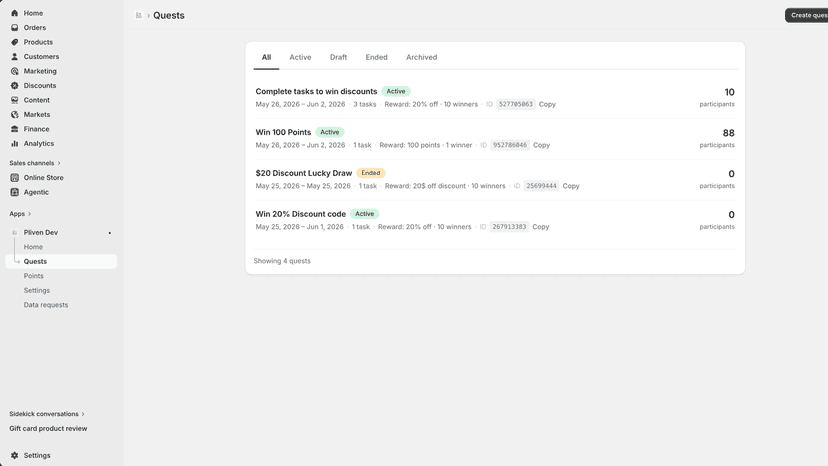828x466 pixels.
Task: Click the breadcrumb app icon before Quests
Action: (x=138, y=15)
